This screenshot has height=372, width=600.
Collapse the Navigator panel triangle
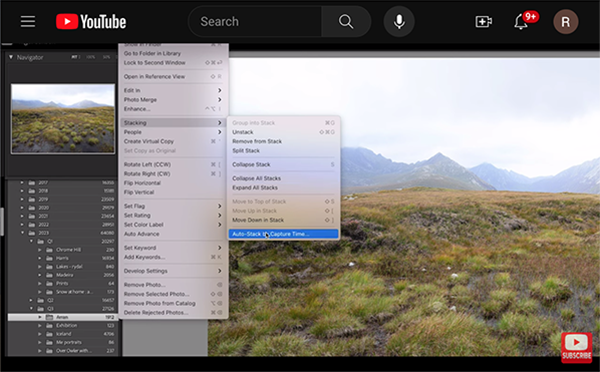[x=11, y=57]
